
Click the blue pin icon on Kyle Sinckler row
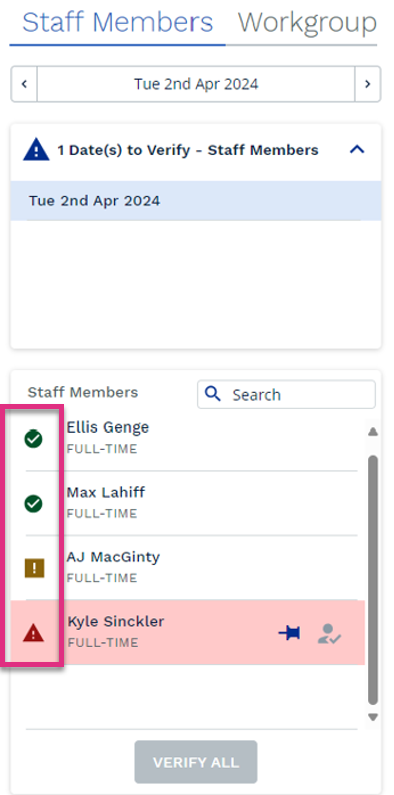[289, 633]
